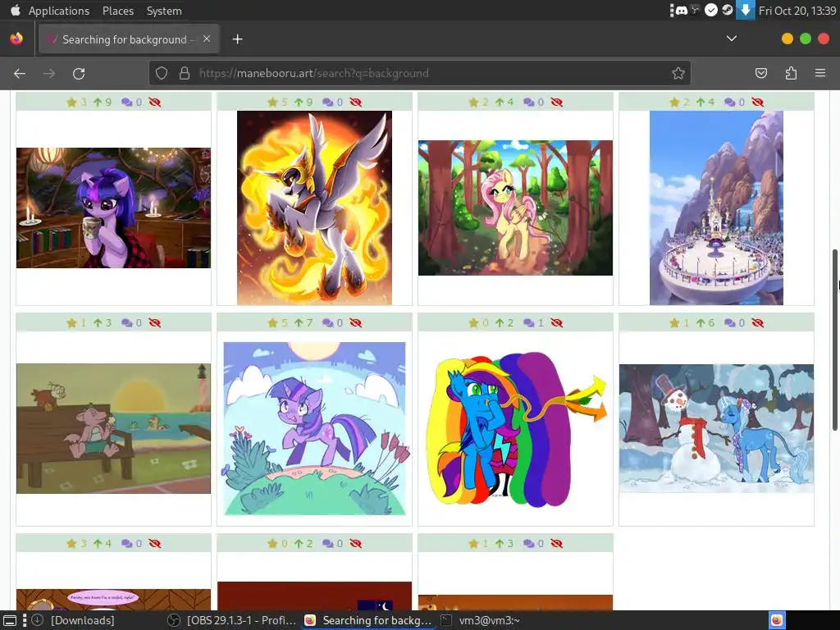Open the blue download arrow tray icon
Screen dimensions: 840x630
point(745,10)
